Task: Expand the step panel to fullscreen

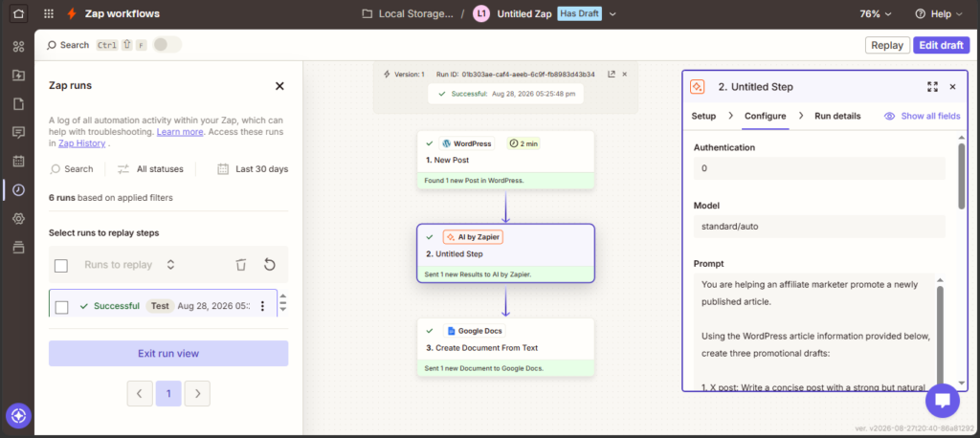Action: click(x=932, y=87)
